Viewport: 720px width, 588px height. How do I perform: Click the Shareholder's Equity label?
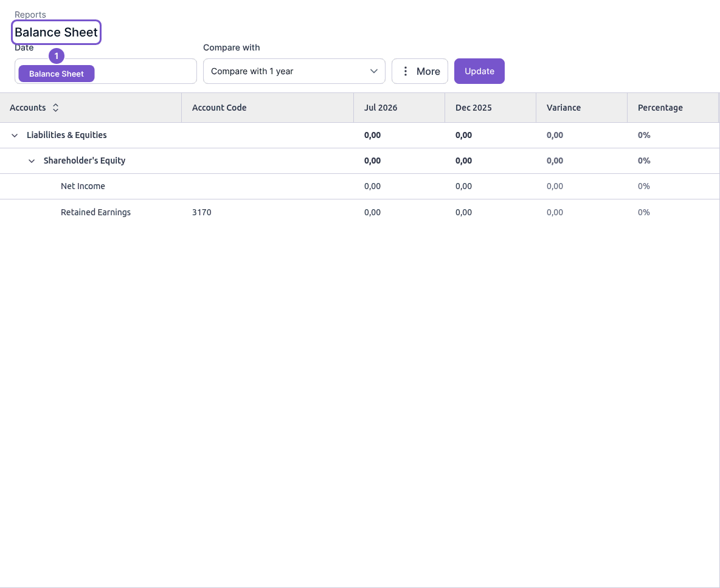point(85,161)
